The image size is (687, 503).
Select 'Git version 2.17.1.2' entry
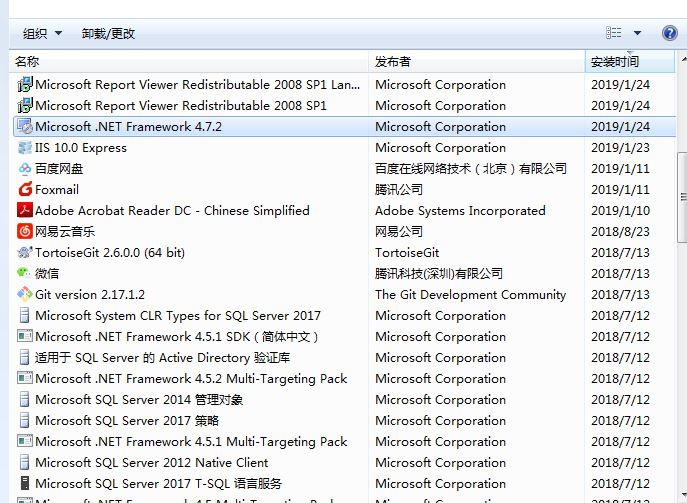coord(90,294)
